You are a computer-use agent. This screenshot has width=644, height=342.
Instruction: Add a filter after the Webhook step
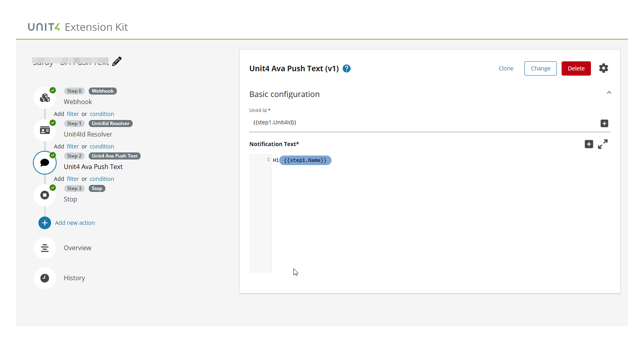[72, 114]
